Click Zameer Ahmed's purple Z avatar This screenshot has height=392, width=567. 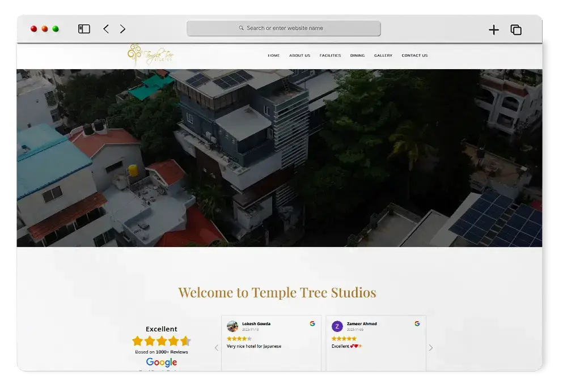click(337, 326)
